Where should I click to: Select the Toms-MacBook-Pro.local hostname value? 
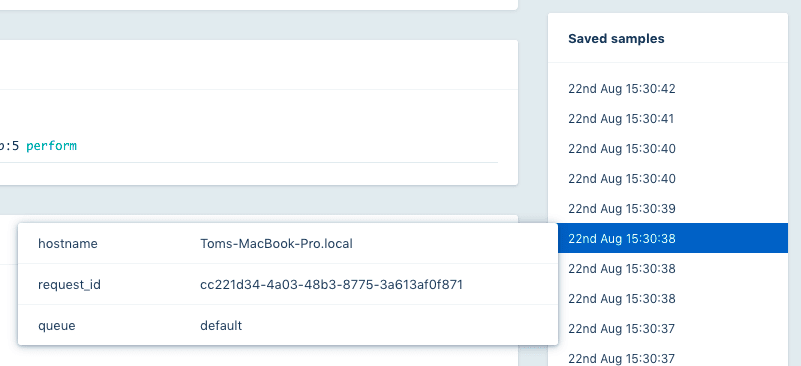tap(276, 244)
